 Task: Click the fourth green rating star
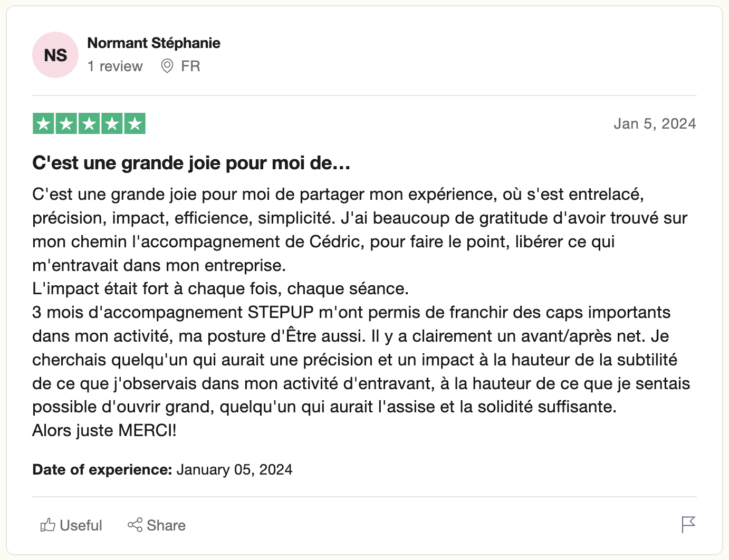112,124
